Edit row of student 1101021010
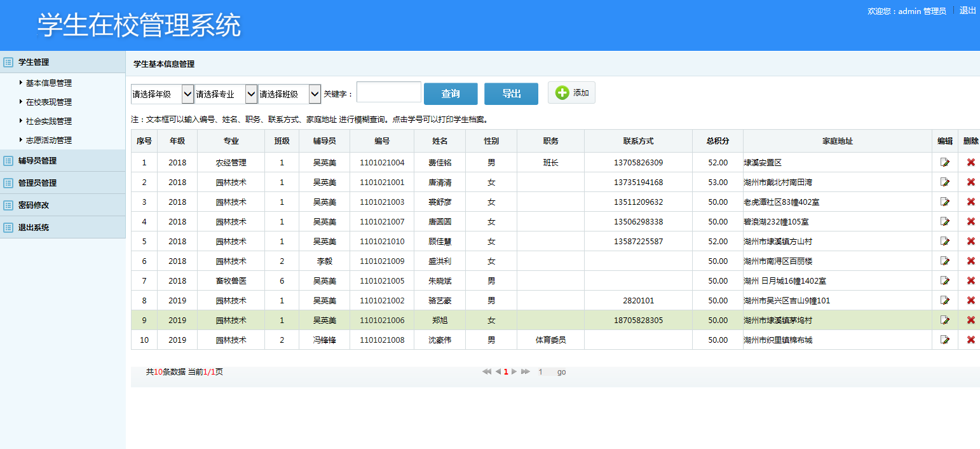The width and height of the screenshot is (980, 449). pos(945,242)
